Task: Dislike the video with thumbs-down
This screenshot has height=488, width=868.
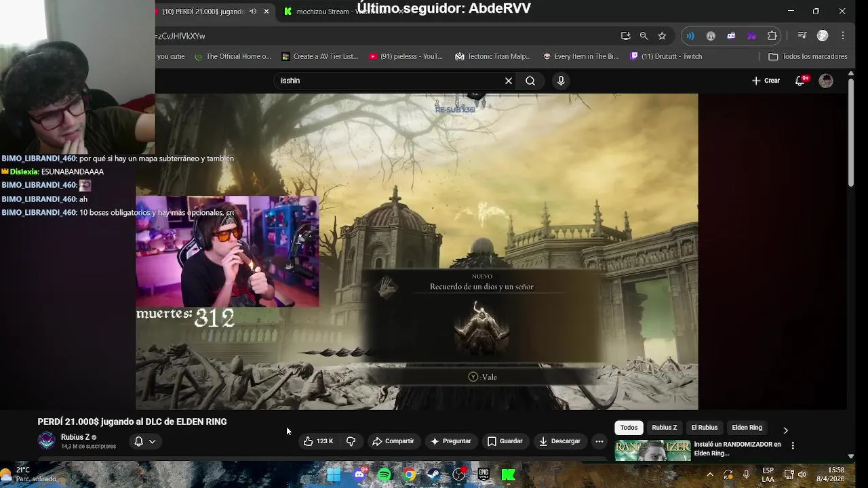Action: click(x=351, y=441)
